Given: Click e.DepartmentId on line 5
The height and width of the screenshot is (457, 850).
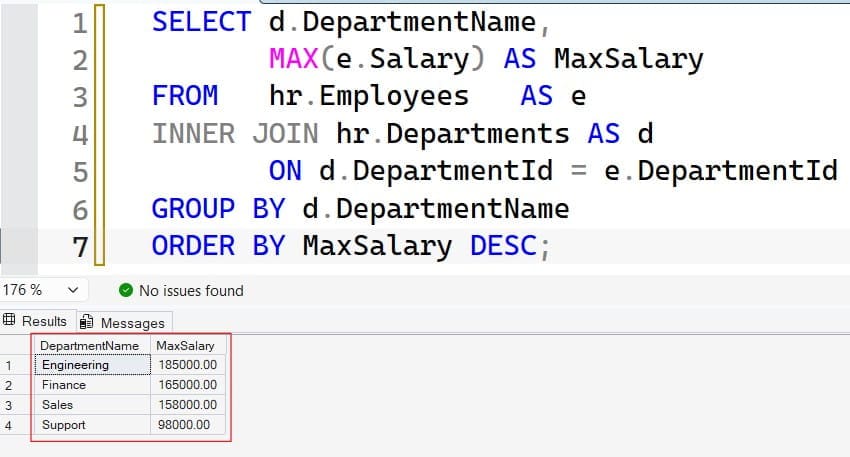Looking at the screenshot, I should pyautogui.click(x=721, y=171).
